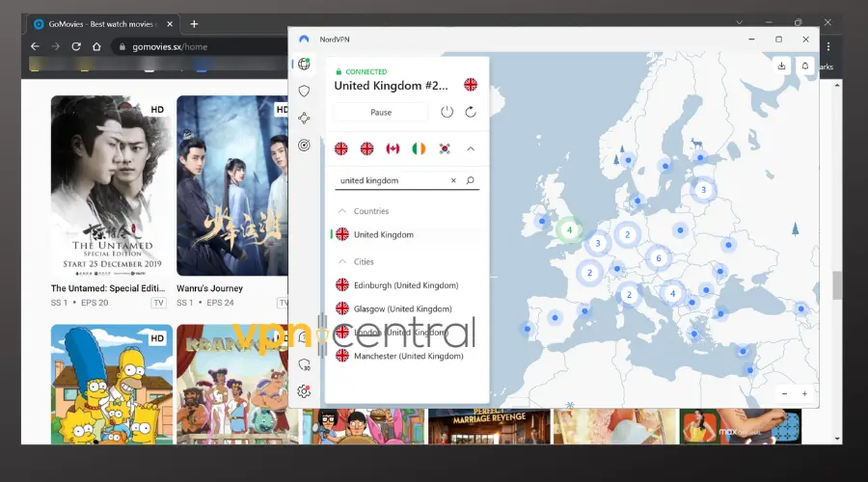
Task: Click the 30-day offer icon in NordVPN sidebar
Action: (x=304, y=364)
